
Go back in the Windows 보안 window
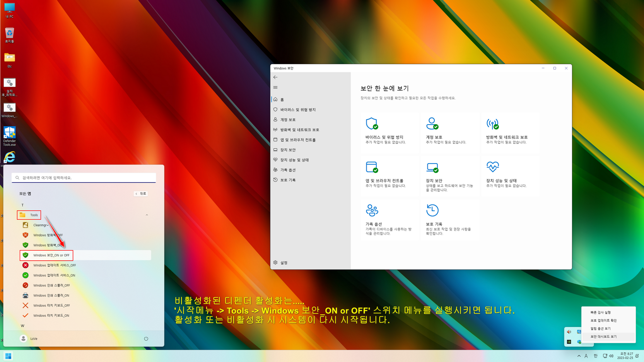(x=275, y=77)
